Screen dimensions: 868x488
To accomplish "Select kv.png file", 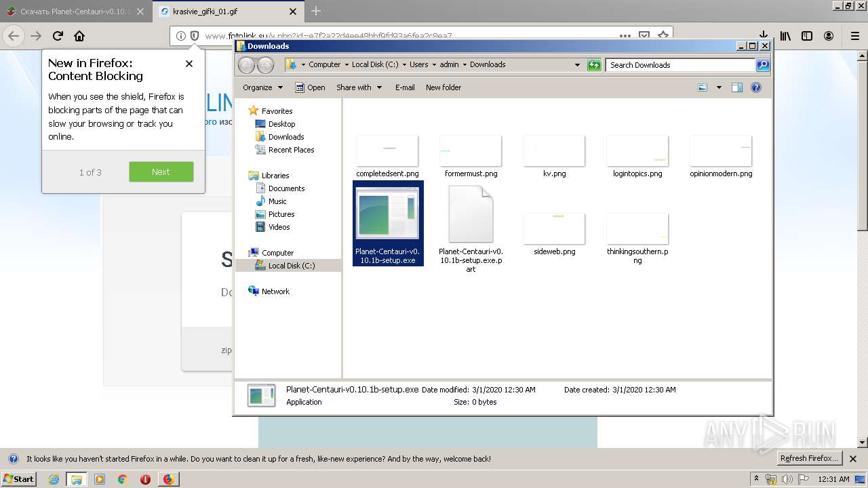I will (554, 157).
